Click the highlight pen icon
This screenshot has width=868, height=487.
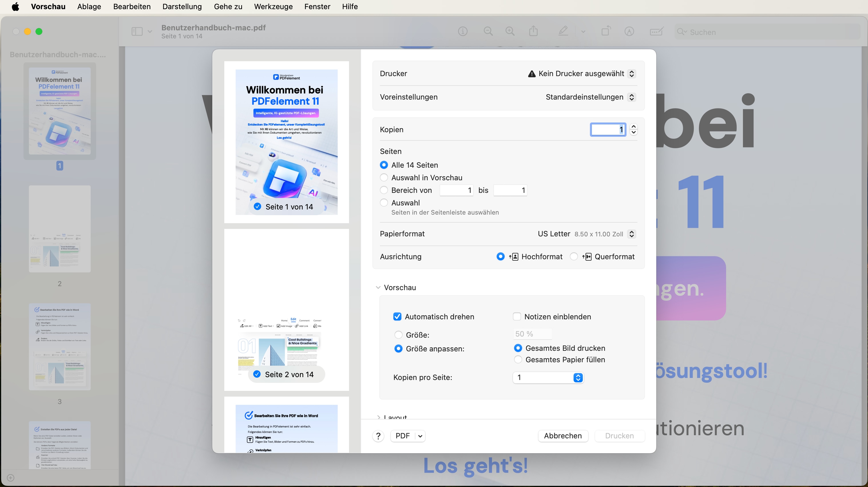pos(563,31)
